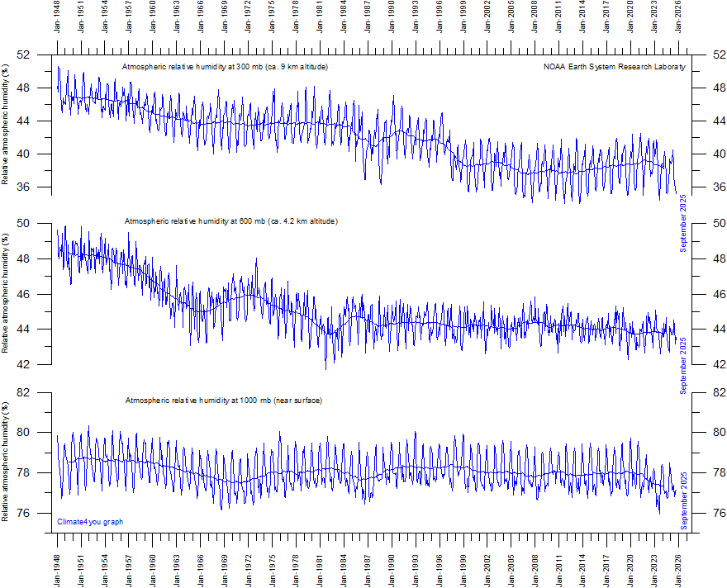Click the 50 tick on middle chart's left axis
This screenshot has width=727, height=588.
[x=23, y=223]
